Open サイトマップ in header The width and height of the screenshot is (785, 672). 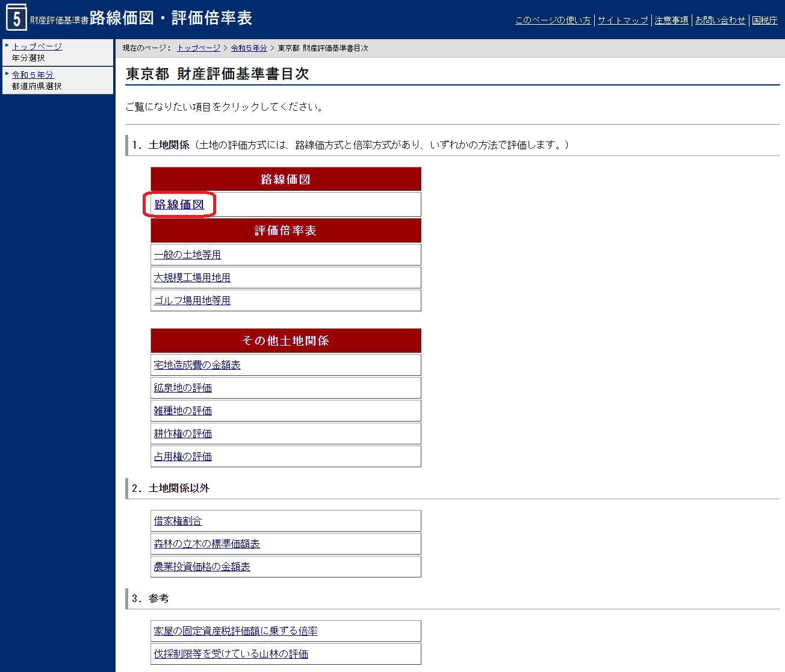click(x=622, y=20)
